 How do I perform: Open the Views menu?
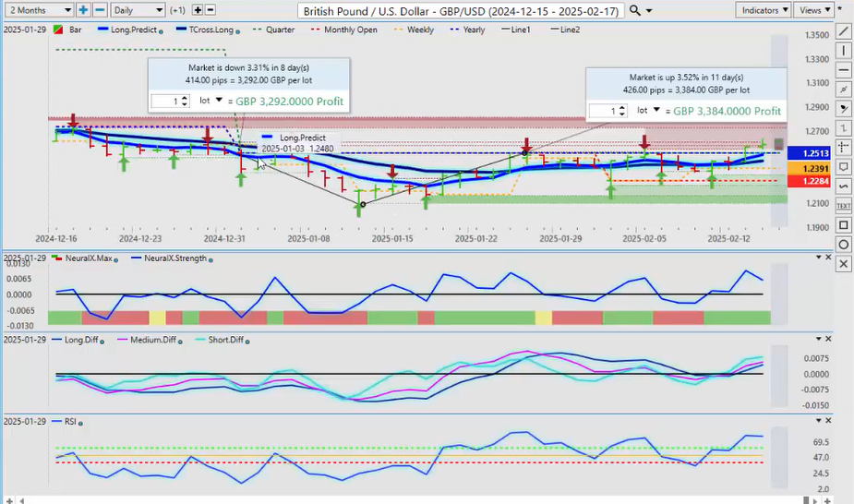(x=813, y=10)
